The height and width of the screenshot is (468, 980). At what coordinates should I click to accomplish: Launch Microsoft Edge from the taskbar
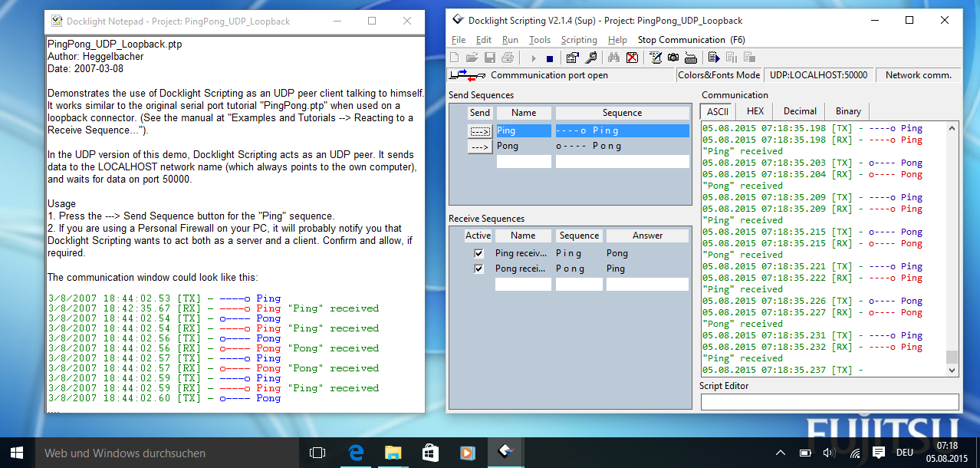356,453
